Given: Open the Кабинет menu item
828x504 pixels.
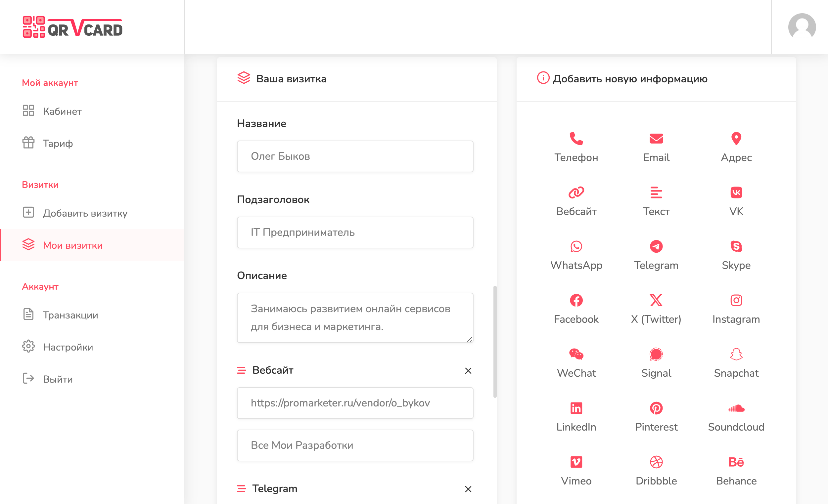Looking at the screenshot, I should pos(62,111).
